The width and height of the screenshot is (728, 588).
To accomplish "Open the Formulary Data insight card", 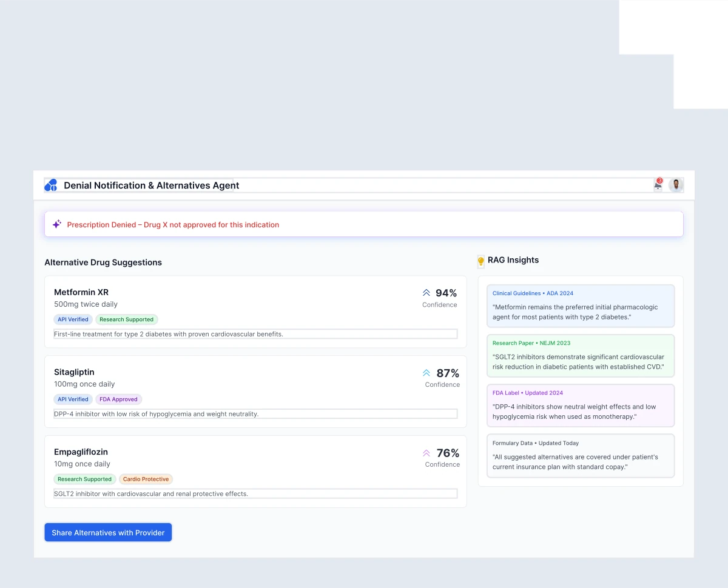I will (x=581, y=456).
